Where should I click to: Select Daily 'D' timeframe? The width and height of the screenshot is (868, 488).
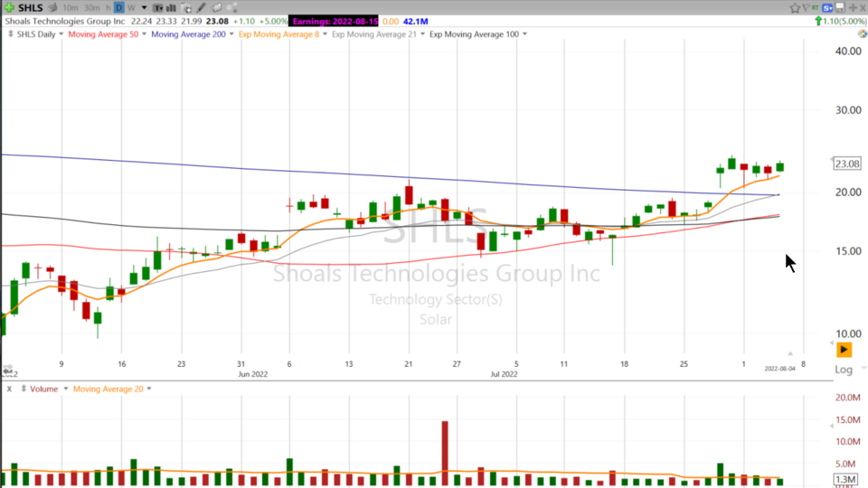tap(119, 8)
